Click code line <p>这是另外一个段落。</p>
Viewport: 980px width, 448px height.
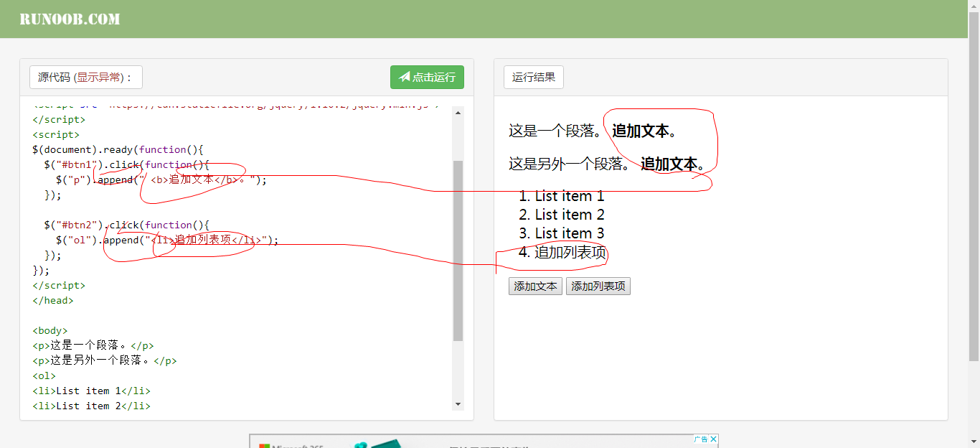(x=105, y=360)
